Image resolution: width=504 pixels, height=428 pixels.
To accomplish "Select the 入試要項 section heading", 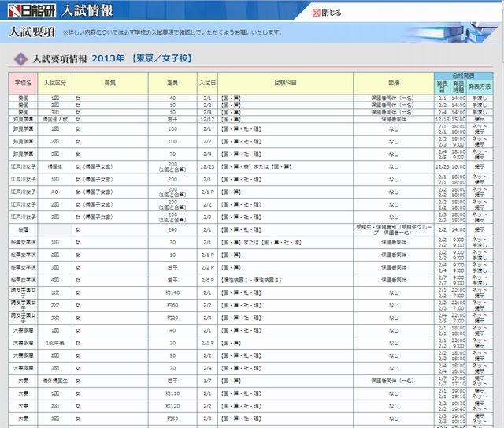I will click(31, 32).
